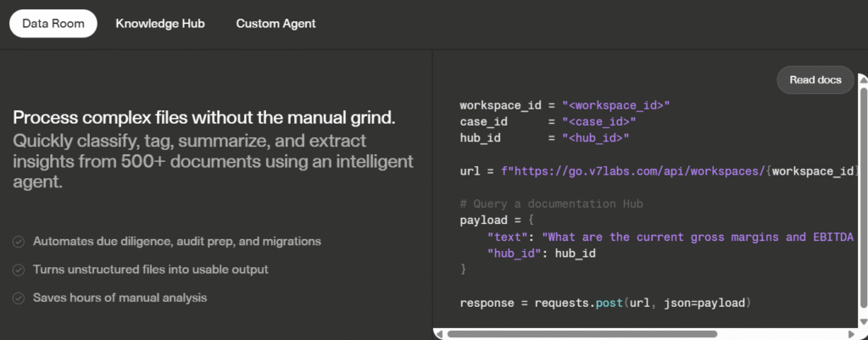Click the left arrow of the horizontal scrollbar
Screen dimensions: 868x340
click(440, 334)
